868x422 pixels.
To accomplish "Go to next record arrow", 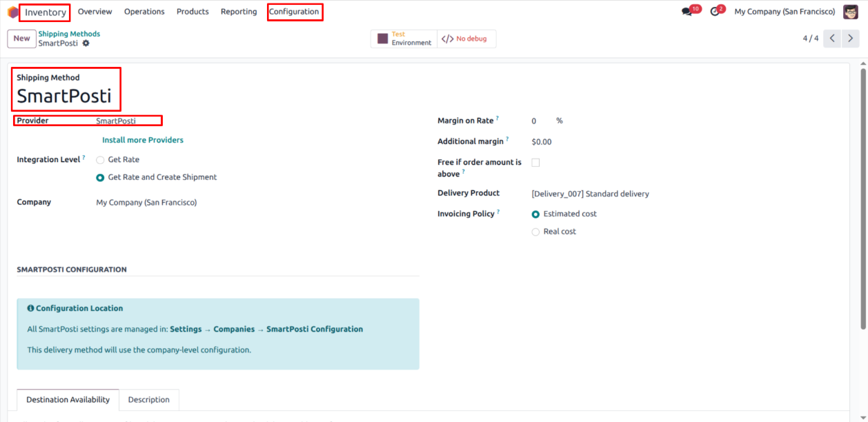I will tap(851, 39).
